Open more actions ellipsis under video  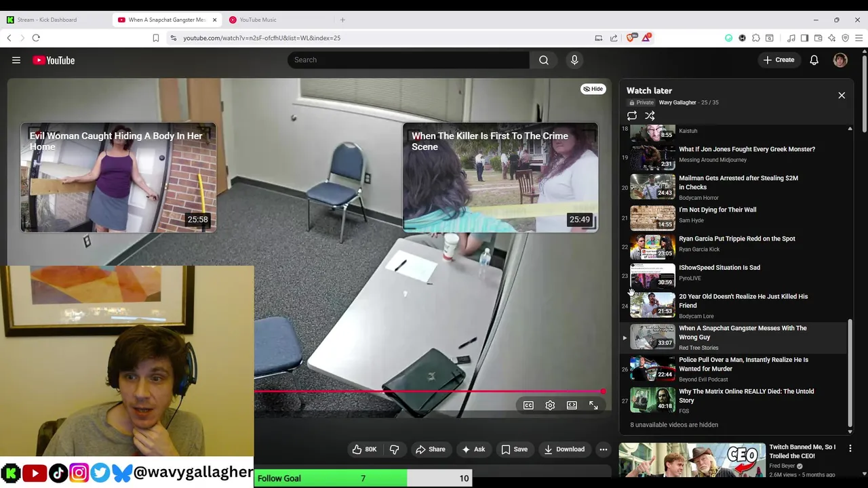(603, 449)
